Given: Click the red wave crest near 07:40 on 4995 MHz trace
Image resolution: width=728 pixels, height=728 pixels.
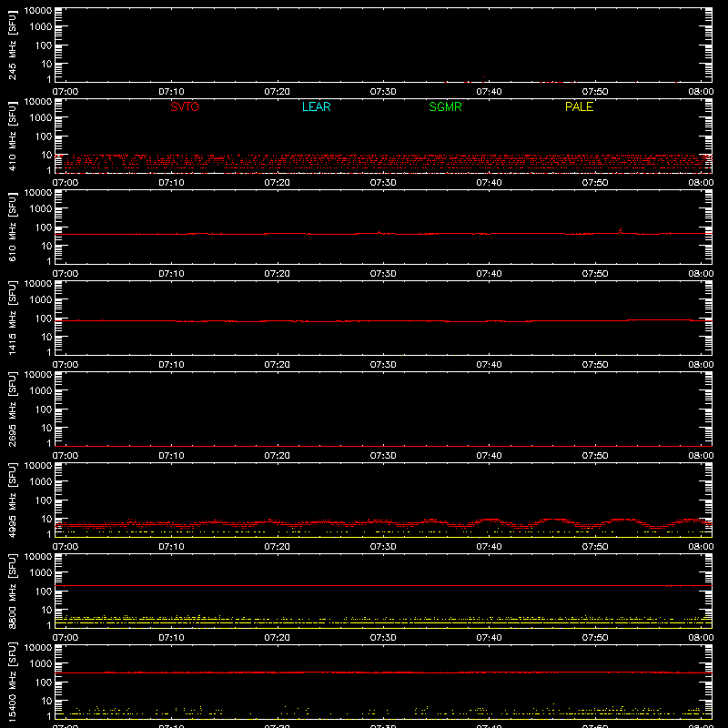Looking at the screenshot, I should [x=490, y=520].
